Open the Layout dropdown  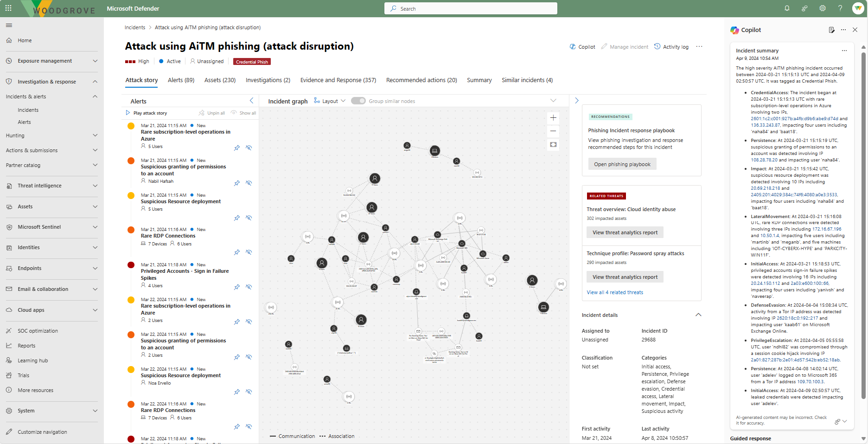(330, 101)
